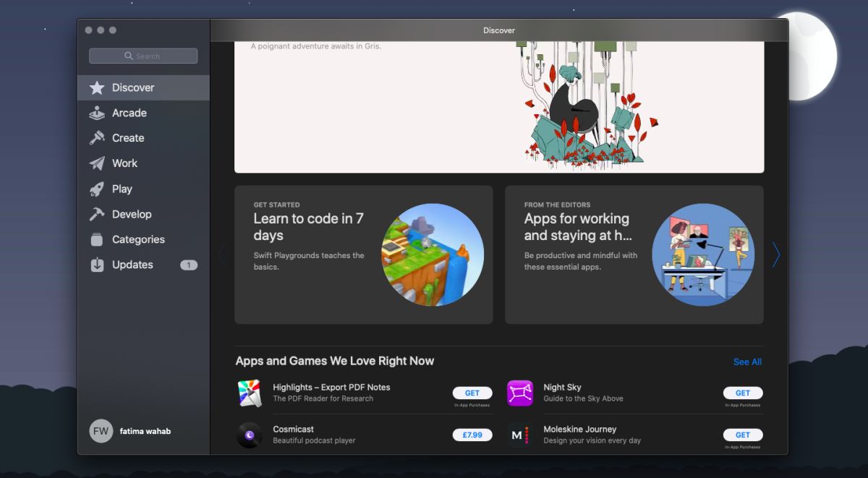
Task: Open the fatima wahab account profile
Action: [130, 431]
